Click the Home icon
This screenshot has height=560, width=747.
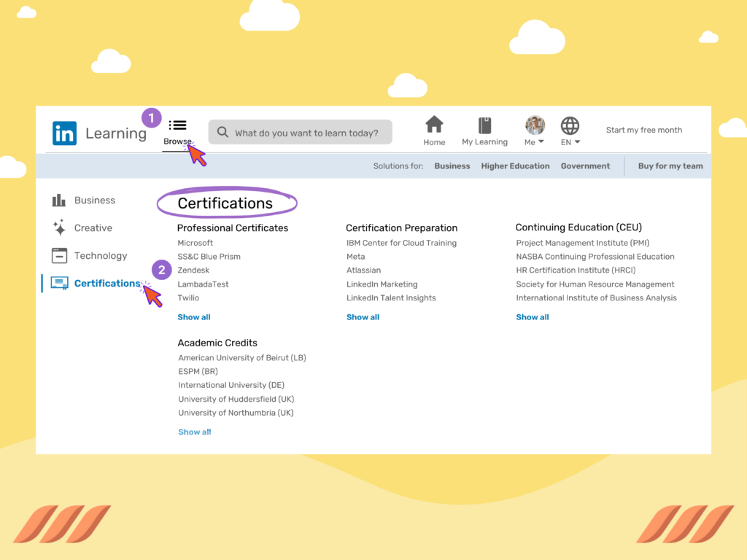tap(434, 126)
